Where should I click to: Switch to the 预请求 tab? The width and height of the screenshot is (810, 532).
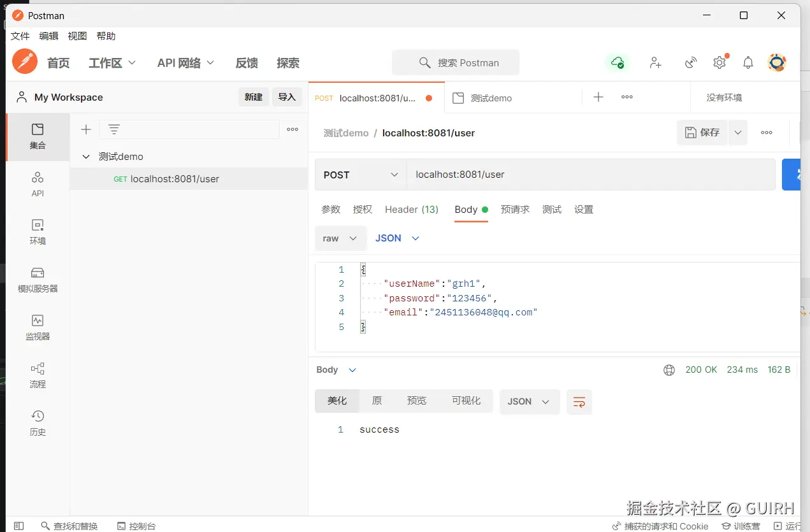(515, 210)
